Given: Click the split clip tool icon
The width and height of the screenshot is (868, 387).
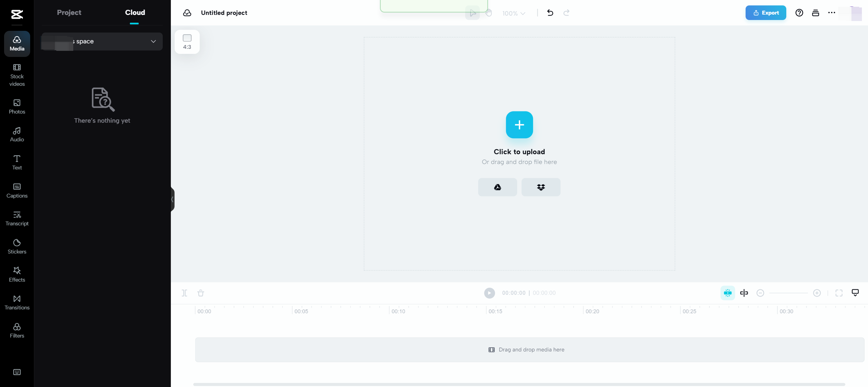Looking at the screenshot, I should tap(184, 293).
